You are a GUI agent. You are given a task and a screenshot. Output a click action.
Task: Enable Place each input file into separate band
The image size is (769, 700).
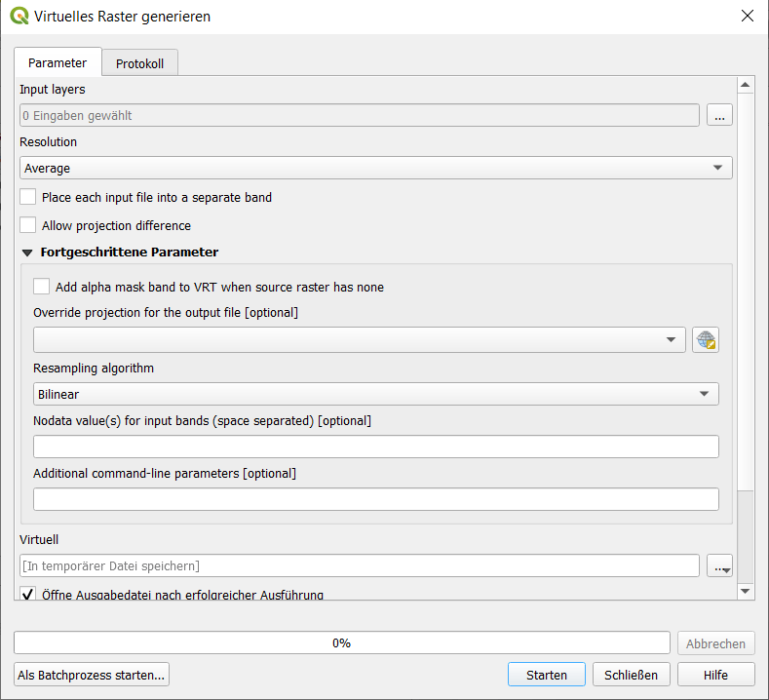tap(28, 197)
